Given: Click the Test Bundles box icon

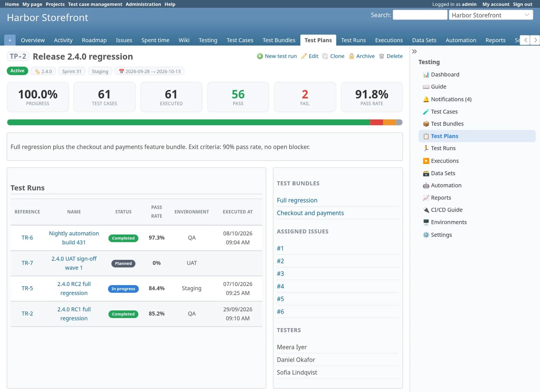Looking at the screenshot, I should tap(426, 124).
